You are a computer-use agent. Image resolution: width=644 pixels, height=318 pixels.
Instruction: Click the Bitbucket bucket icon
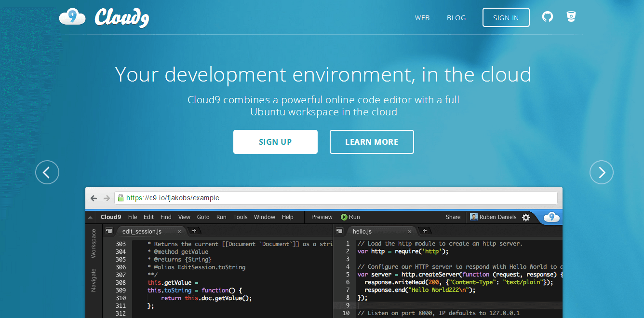pyautogui.click(x=571, y=16)
